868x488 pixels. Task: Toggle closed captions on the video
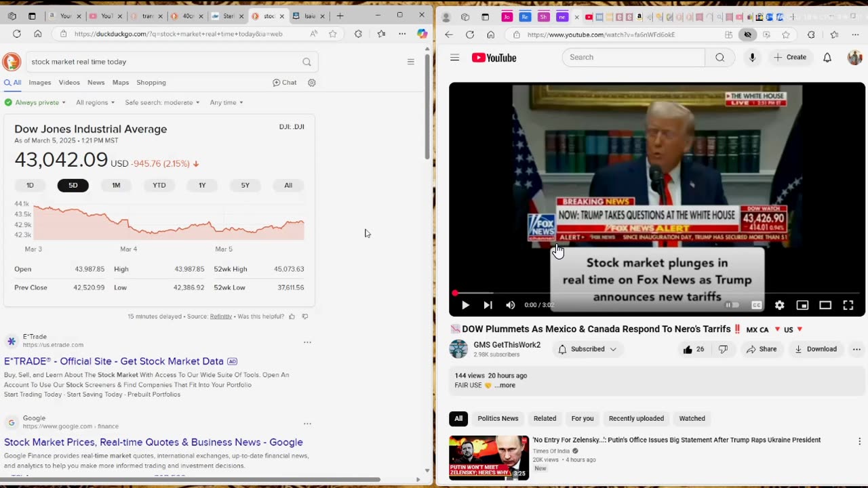click(757, 305)
